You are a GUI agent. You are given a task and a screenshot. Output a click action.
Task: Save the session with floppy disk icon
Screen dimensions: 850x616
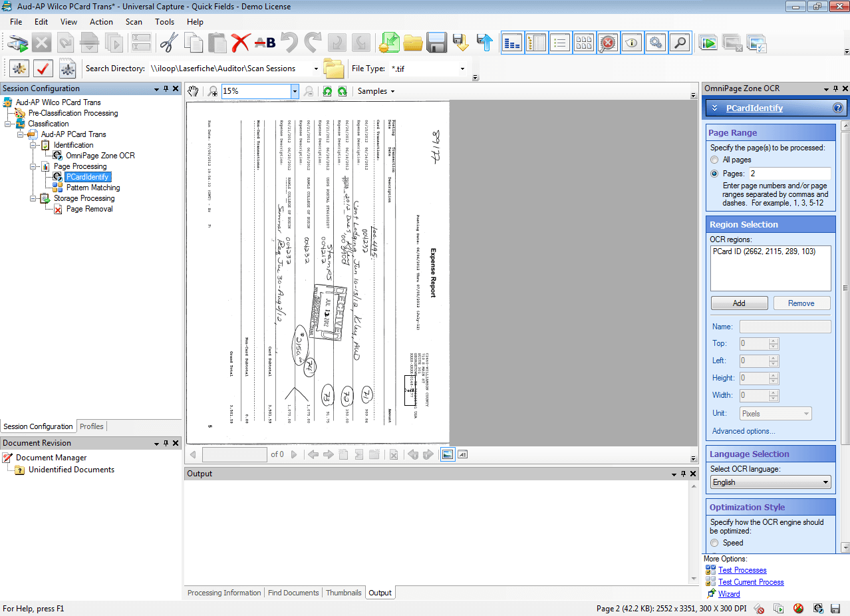pyautogui.click(x=436, y=43)
